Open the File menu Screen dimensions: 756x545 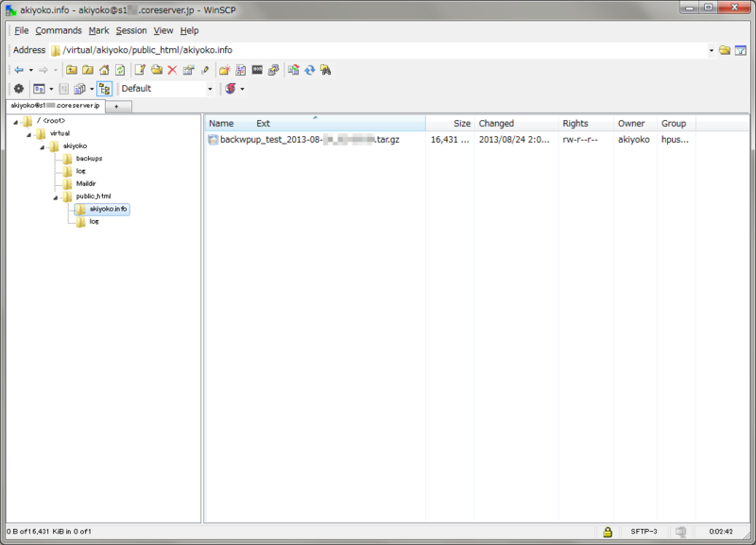click(21, 30)
